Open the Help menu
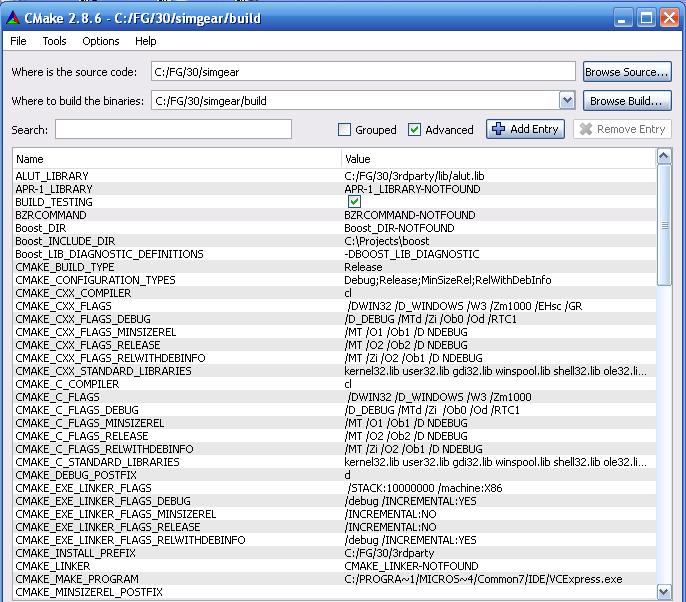The image size is (686, 602). 146,41
